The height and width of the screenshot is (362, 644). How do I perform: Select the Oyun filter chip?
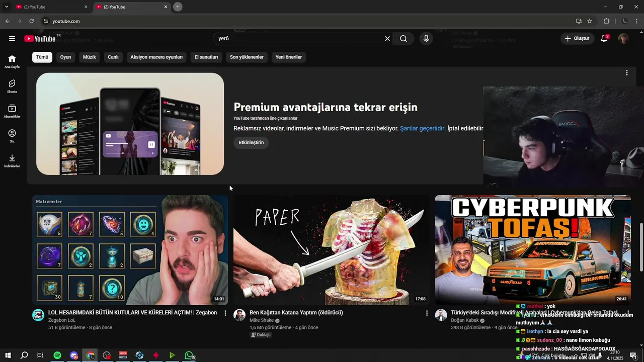[x=65, y=57]
